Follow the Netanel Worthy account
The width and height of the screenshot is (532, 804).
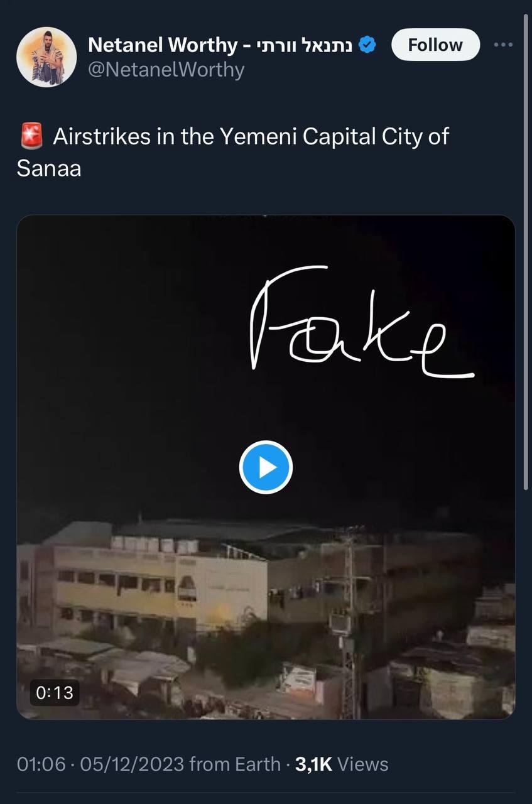pyautogui.click(x=435, y=45)
